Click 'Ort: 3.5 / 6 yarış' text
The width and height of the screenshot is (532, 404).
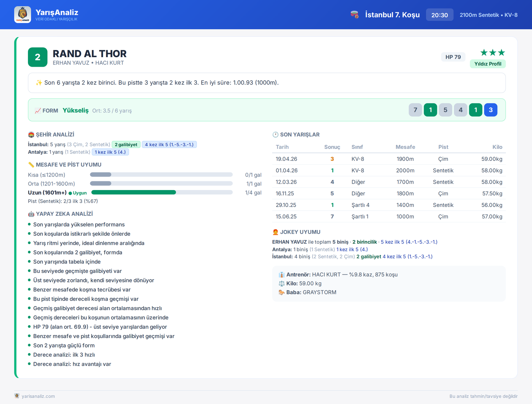112,111
